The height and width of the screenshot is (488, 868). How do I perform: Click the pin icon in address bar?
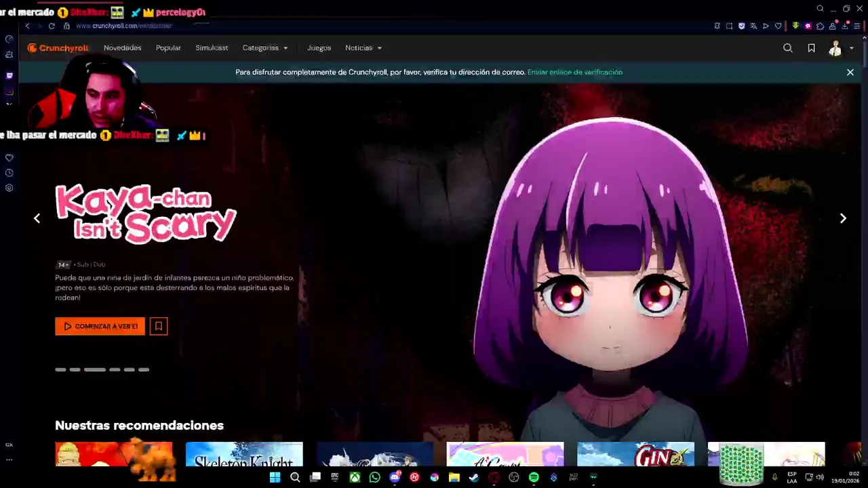click(x=717, y=26)
